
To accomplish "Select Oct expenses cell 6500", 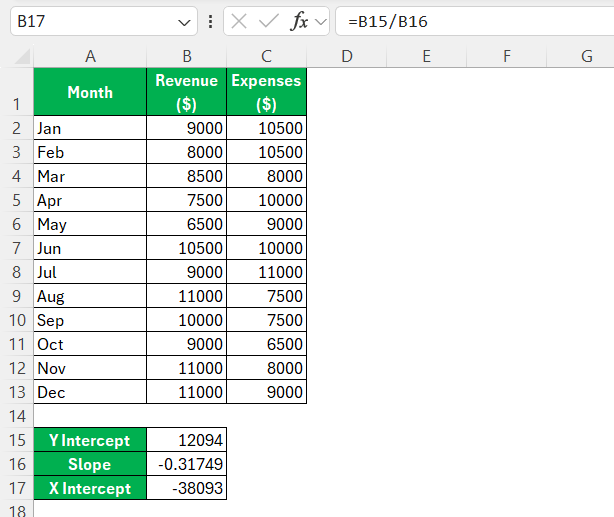I will tap(266, 344).
